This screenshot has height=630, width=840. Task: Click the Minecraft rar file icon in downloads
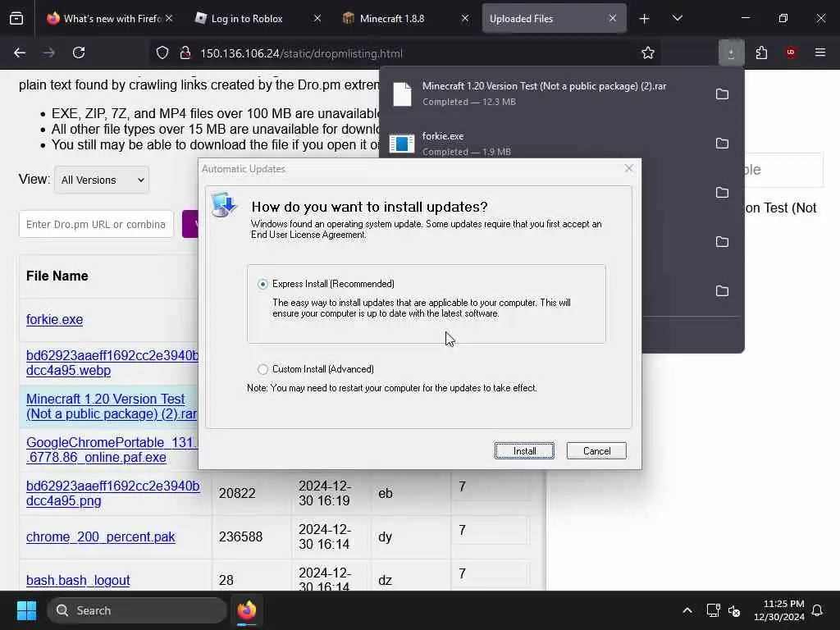402,94
